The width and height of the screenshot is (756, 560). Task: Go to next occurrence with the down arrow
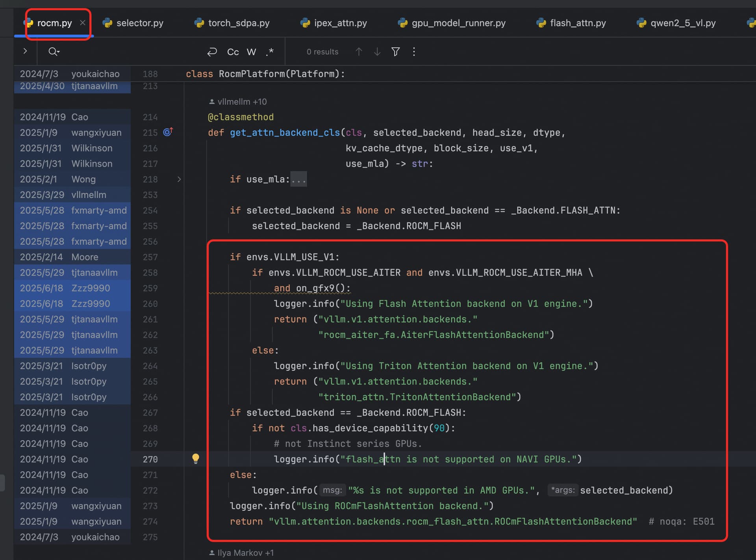pyautogui.click(x=377, y=52)
